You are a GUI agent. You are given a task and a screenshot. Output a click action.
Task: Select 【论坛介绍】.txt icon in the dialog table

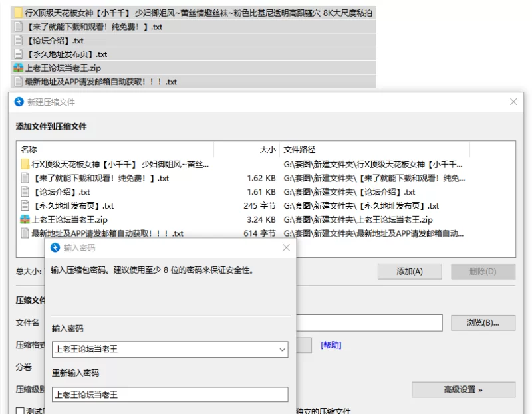click(x=25, y=192)
